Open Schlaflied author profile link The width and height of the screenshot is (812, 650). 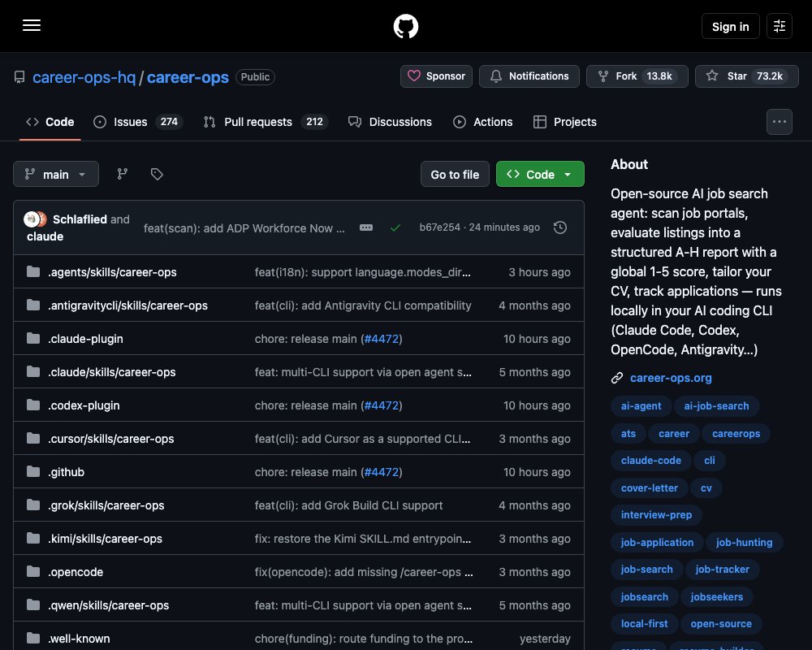[80, 219]
